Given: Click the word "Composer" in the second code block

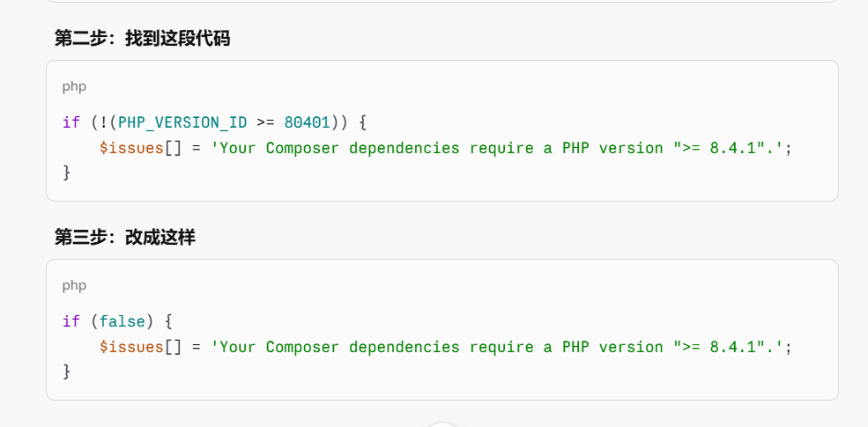Looking at the screenshot, I should click(302, 347).
